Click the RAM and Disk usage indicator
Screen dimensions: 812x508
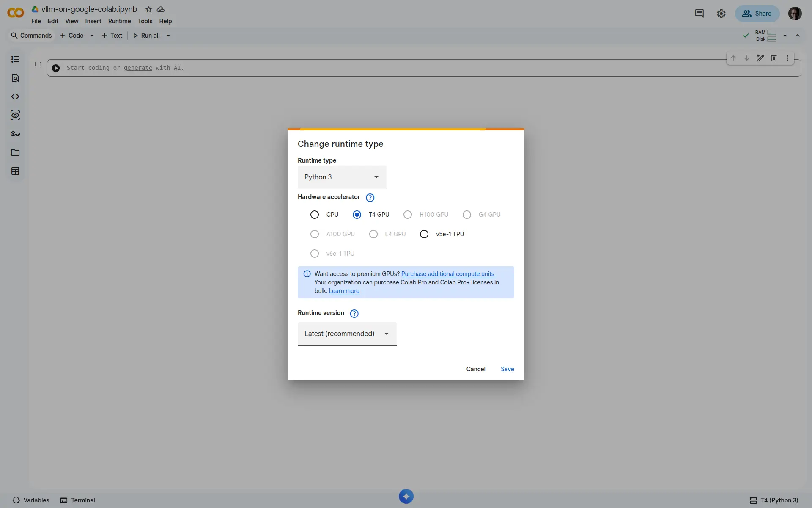click(766, 36)
